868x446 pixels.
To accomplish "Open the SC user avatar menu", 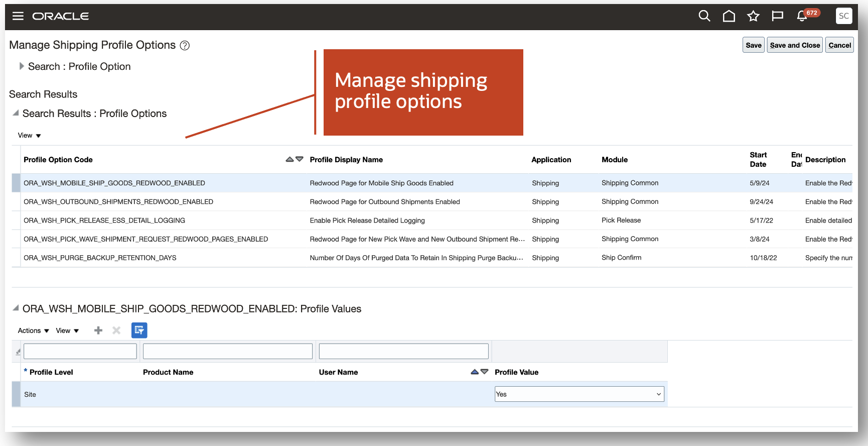I will [844, 16].
